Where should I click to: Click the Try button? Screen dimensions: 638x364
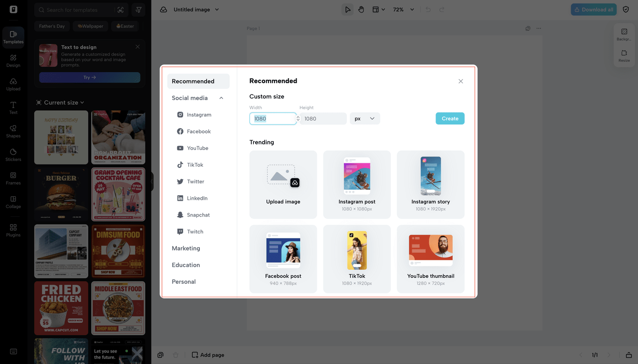tap(90, 77)
